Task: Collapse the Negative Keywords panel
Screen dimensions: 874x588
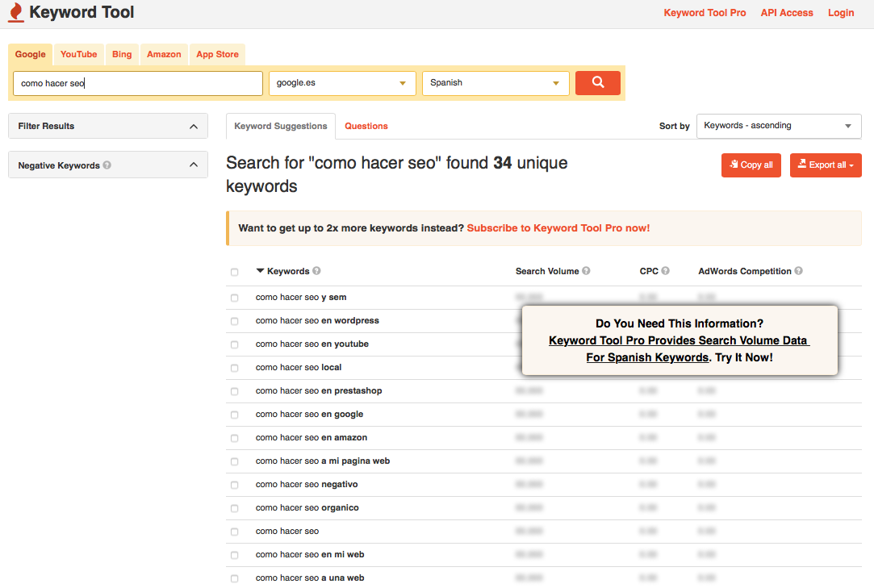Action: pos(108,165)
